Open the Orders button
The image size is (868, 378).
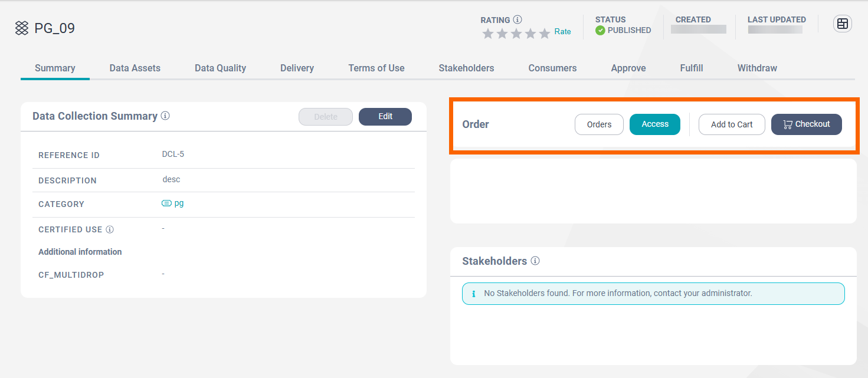coord(599,124)
